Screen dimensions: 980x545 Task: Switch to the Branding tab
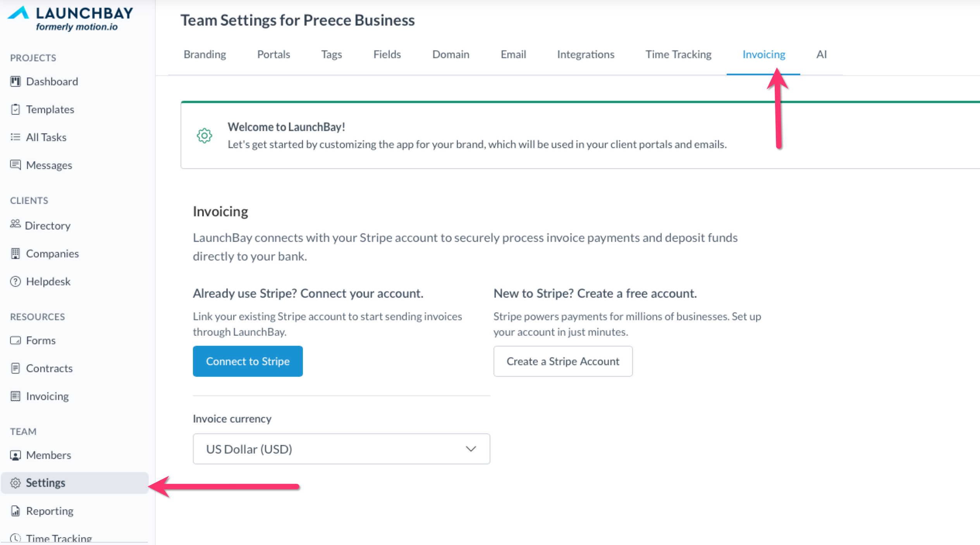point(205,54)
